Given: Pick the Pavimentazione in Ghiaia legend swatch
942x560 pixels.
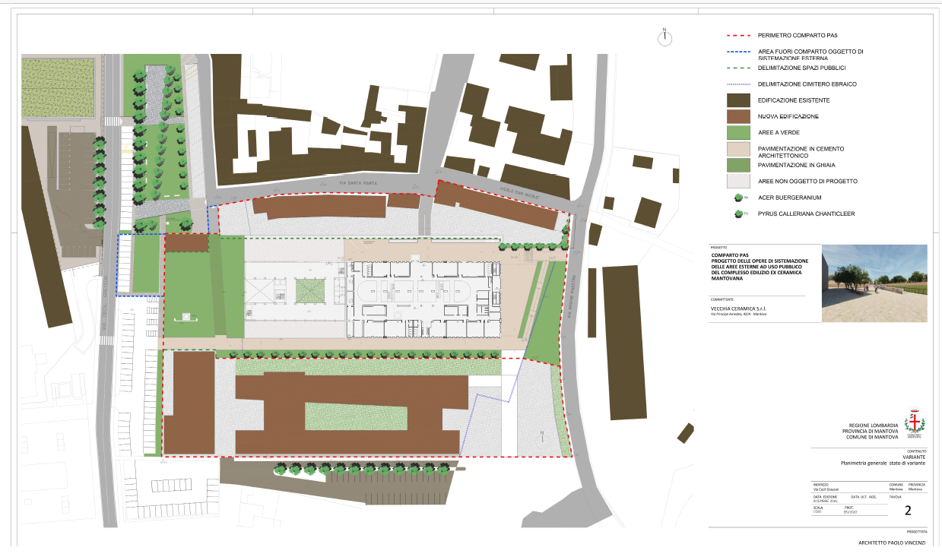Looking at the screenshot, I should pos(739,165).
